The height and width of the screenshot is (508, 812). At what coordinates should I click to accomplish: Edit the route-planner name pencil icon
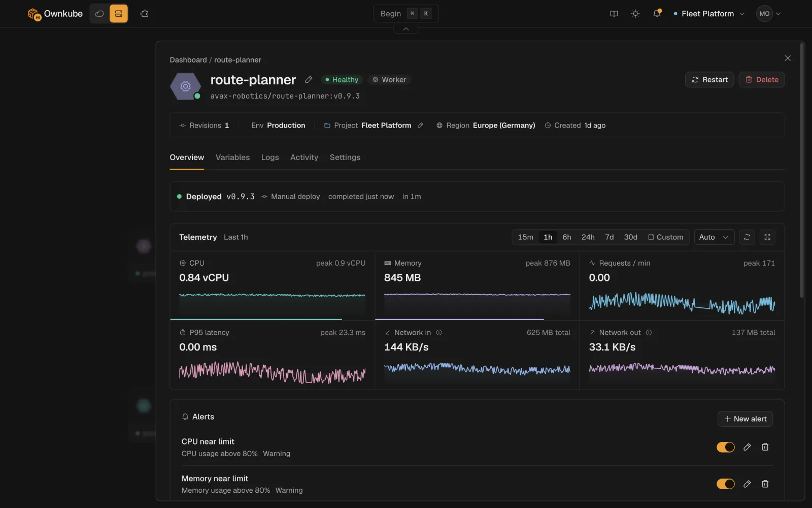point(309,80)
